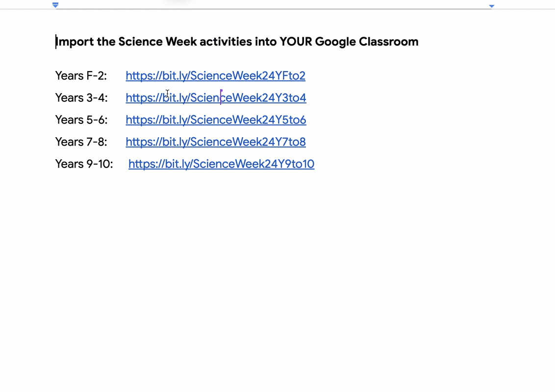This screenshot has height=392, width=555.
Task: Open the ScienceWeek24Y7to8 link
Action: tap(216, 142)
